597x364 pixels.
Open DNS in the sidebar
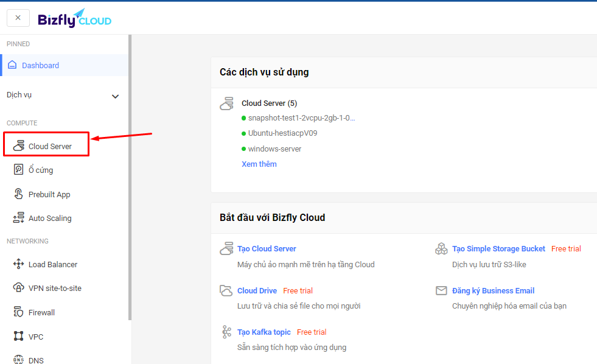pyautogui.click(x=36, y=360)
